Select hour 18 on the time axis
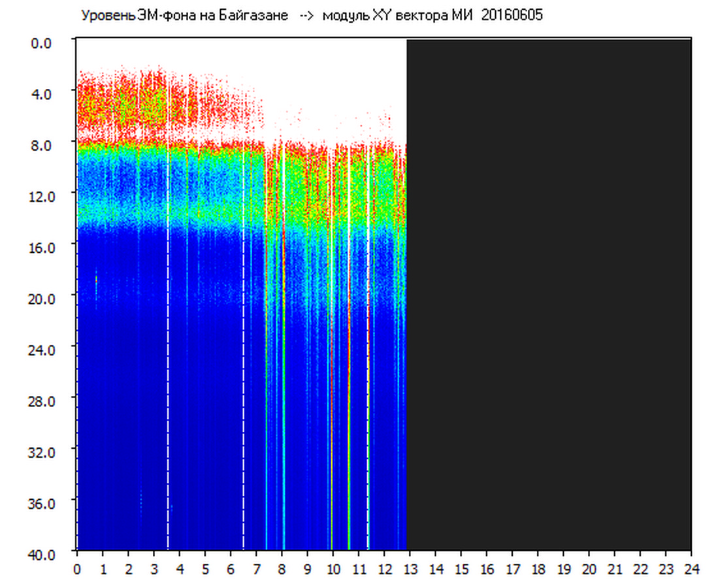Image resolution: width=716 pixels, height=588 pixels. click(x=538, y=569)
